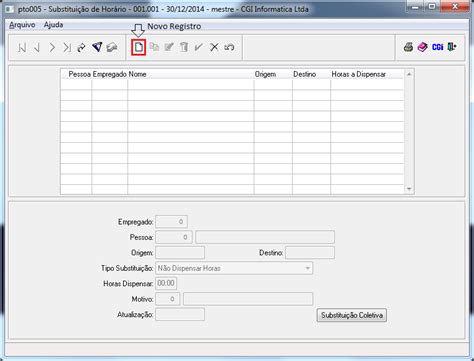Click the undo arrow icon
This screenshot has width=474, height=361.
coord(229,47)
